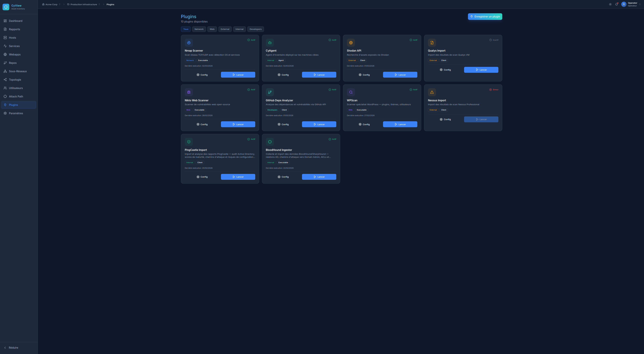Open the notifications bell icon
This screenshot has width=644, height=354.
coord(616,4)
